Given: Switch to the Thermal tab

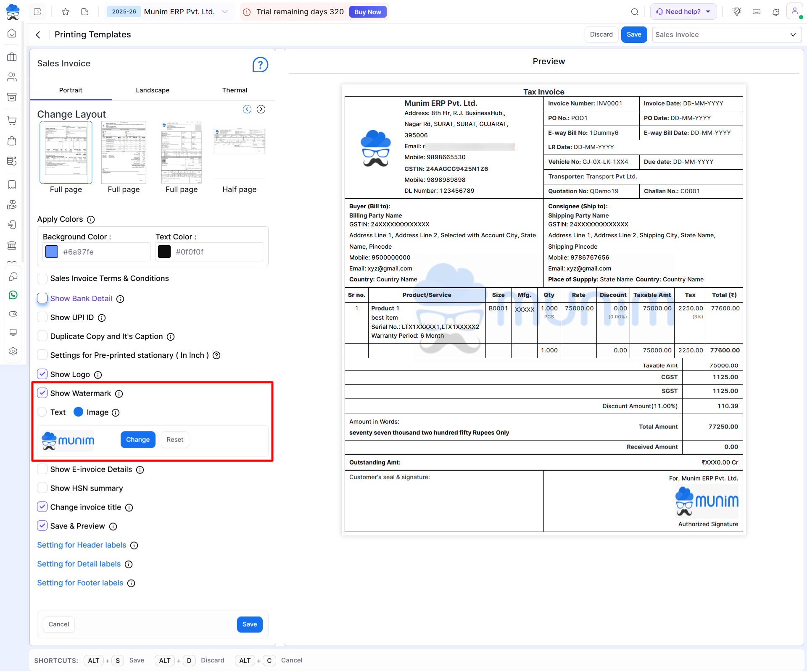Looking at the screenshot, I should pos(235,90).
